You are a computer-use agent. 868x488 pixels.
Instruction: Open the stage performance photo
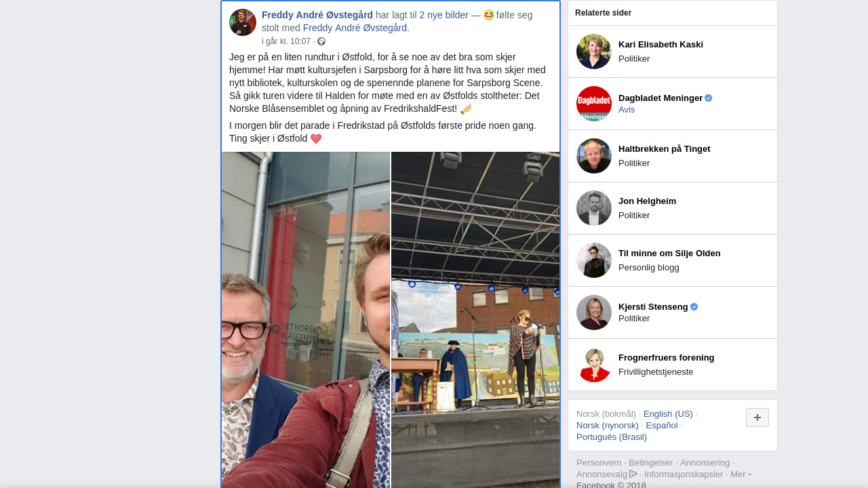[x=475, y=320]
